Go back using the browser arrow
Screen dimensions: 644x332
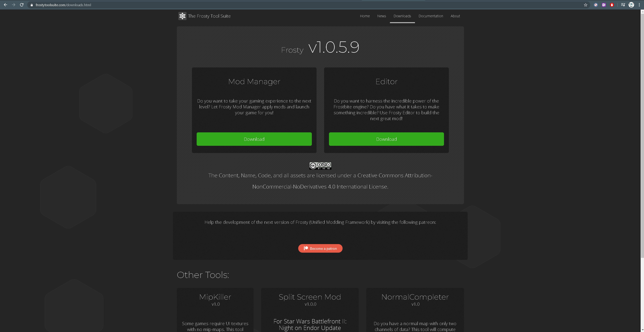6,5
